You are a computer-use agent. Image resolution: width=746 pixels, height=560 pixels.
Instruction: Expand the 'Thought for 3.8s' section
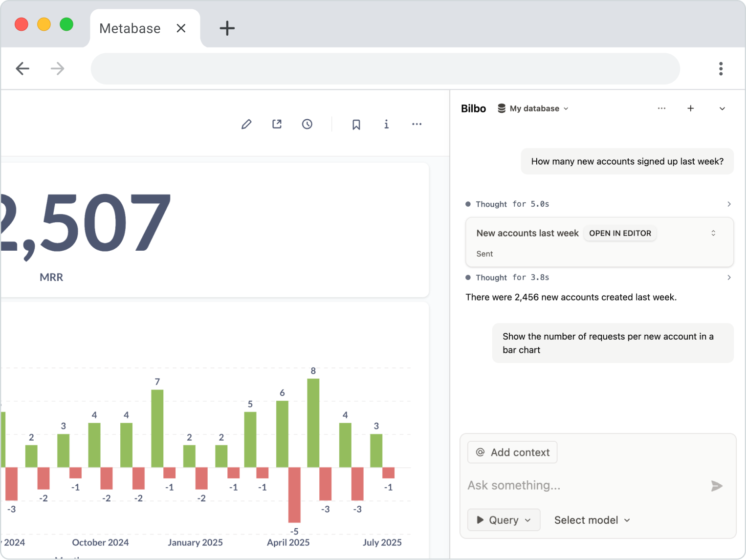coord(728,278)
